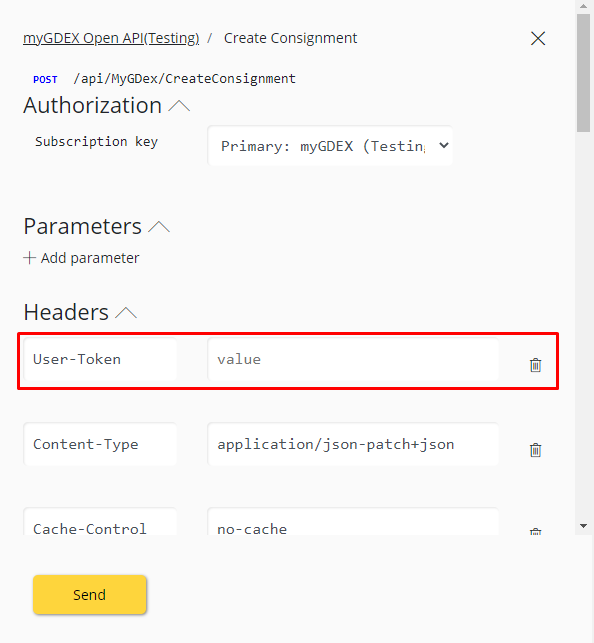Edit the User-Token header name field
594x643 pixels.
(100, 359)
